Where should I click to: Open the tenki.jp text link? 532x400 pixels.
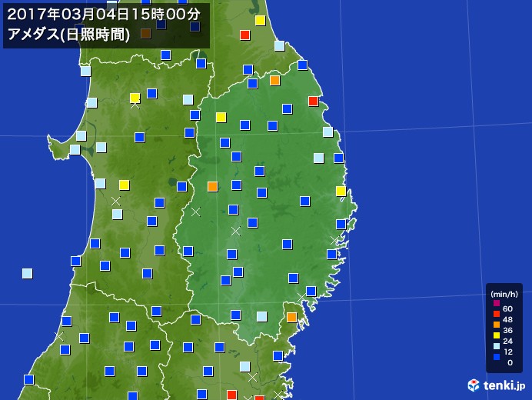tap(504, 385)
